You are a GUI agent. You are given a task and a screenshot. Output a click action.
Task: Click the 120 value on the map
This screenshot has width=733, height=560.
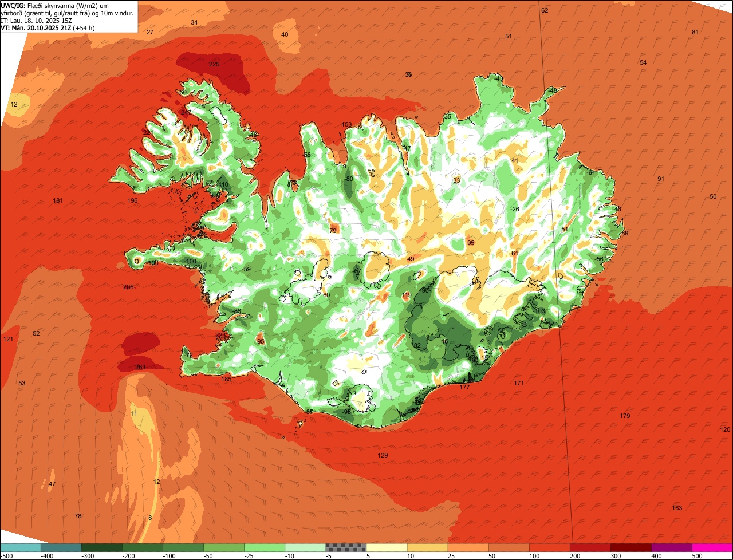pos(725,429)
